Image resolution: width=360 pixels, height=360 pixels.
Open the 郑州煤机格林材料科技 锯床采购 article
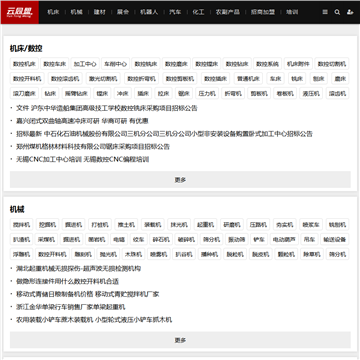click(x=93, y=147)
